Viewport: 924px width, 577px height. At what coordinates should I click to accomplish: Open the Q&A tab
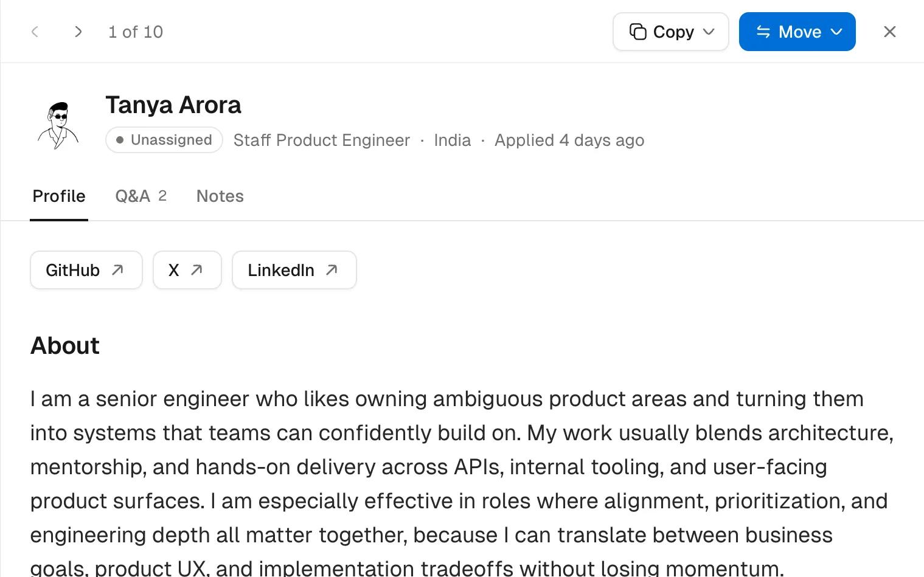tap(141, 196)
